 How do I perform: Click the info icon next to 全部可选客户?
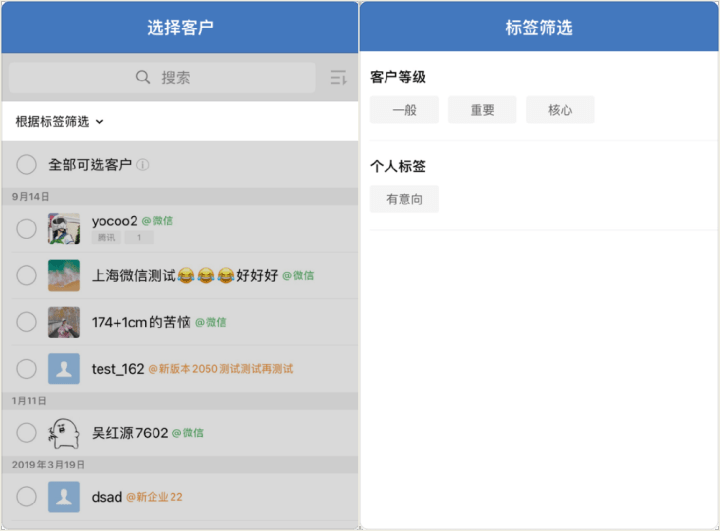143,165
